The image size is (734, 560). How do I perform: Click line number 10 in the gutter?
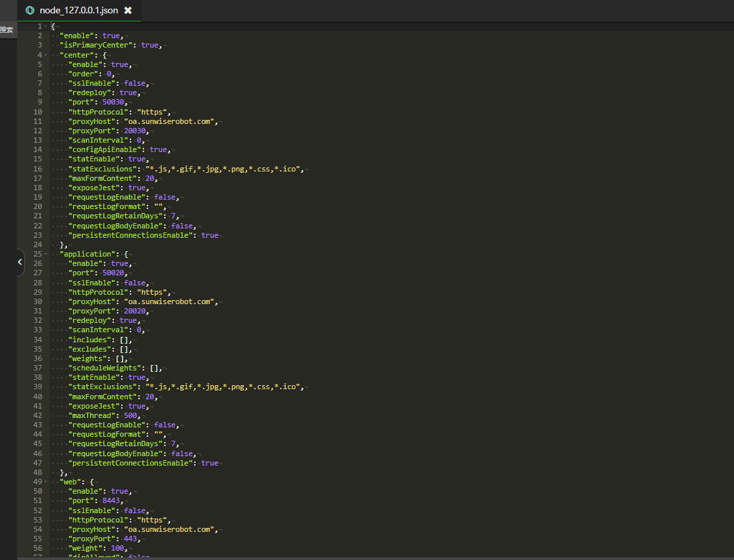click(38, 112)
